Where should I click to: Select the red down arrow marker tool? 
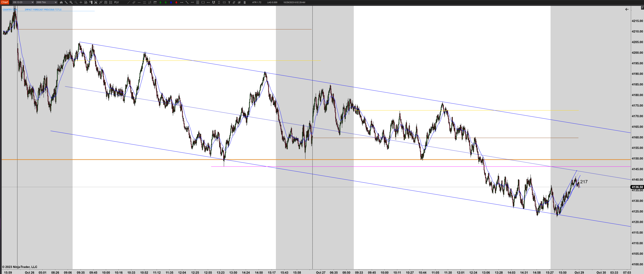(x=176, y=2)
